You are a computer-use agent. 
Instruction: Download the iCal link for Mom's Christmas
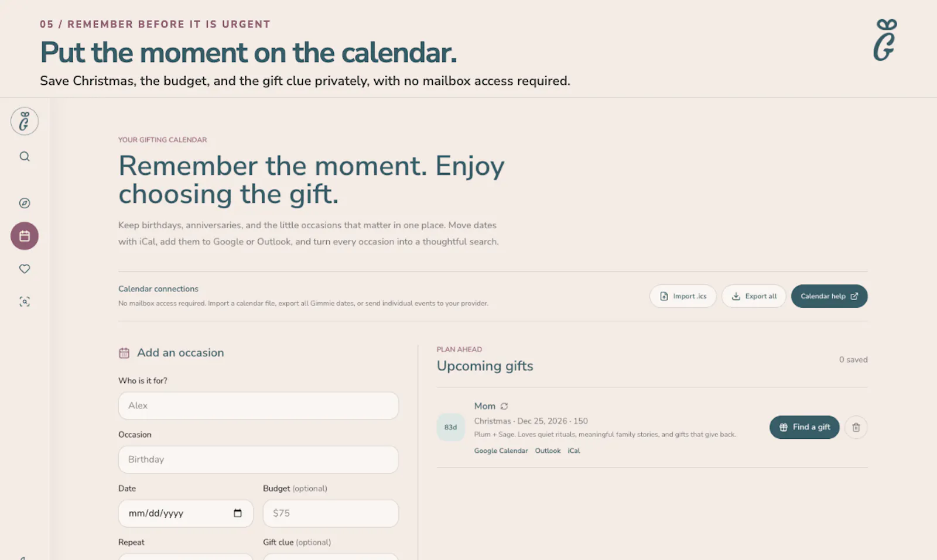574,451
